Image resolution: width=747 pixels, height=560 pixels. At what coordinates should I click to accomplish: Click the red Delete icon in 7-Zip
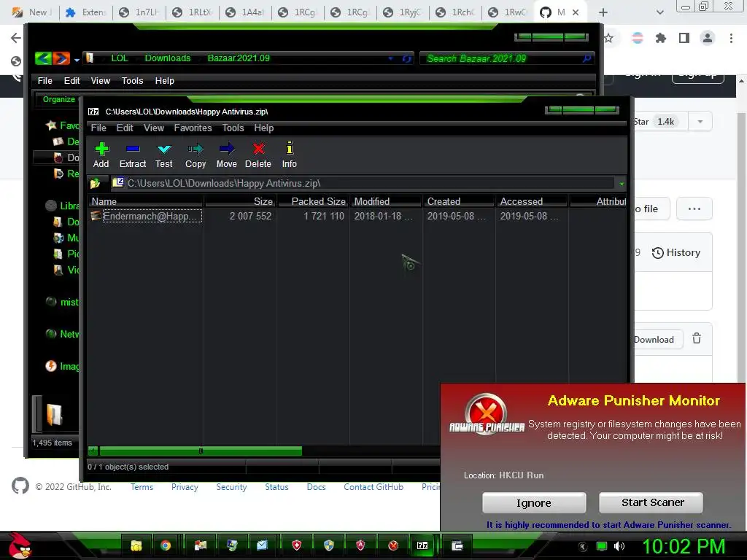(x=258, y=155)
